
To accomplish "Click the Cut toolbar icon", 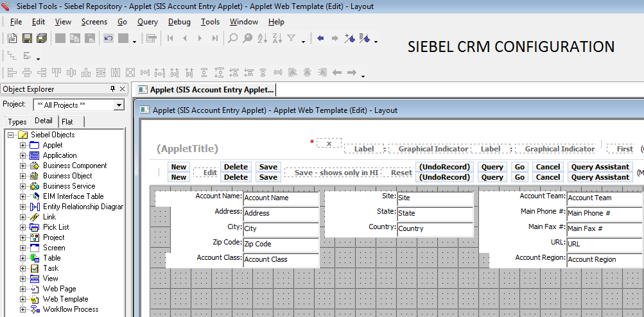I will 60,39.
